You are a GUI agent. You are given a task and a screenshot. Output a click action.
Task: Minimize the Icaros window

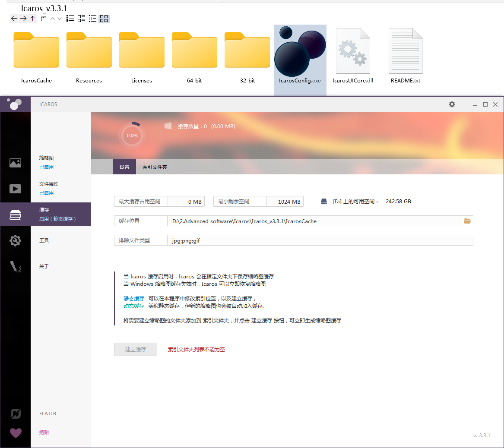pyautogui.click(x=475, y=104)
